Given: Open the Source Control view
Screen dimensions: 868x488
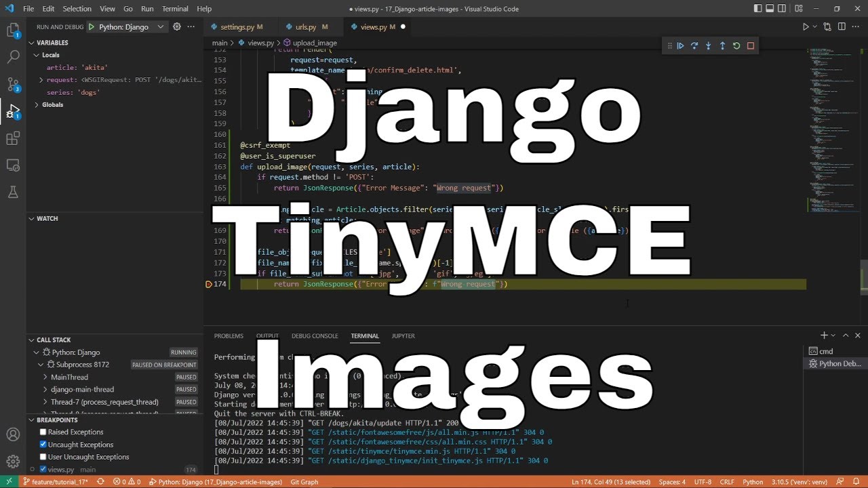Looking at the screenshot, I should 13,84.
